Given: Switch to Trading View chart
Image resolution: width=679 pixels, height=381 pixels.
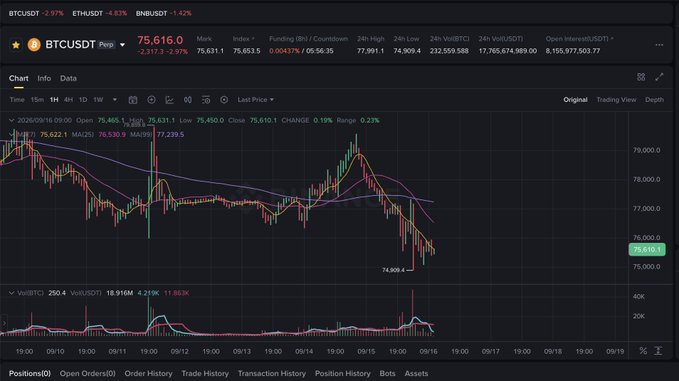Looking at the screenshot, I should pyautogui.click(x=616, y=100).
